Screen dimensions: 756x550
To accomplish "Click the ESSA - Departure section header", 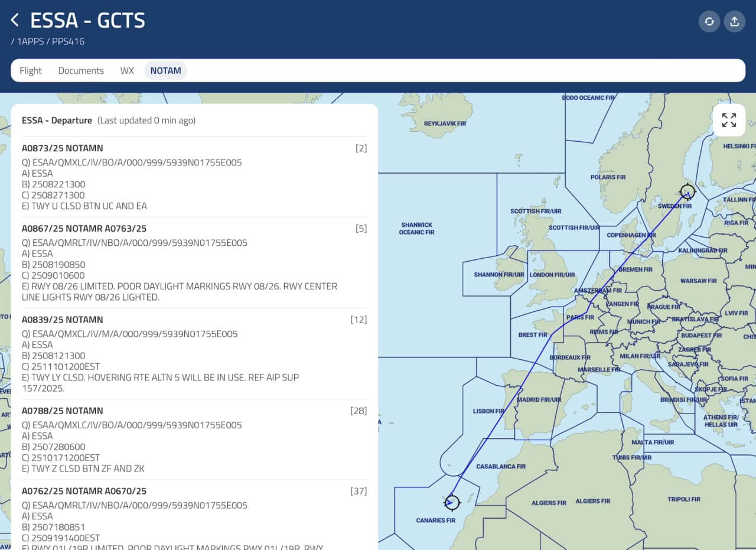I will tap(56, 120).
